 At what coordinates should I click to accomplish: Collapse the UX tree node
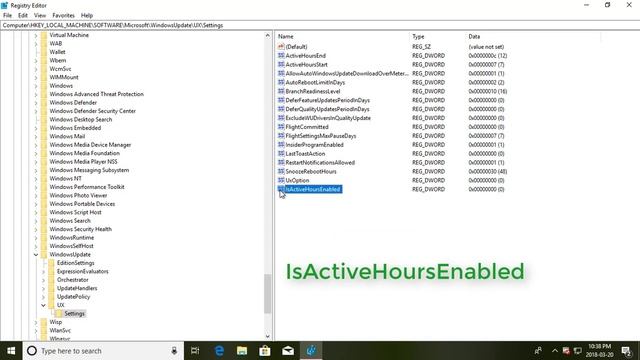click(43, 305)
